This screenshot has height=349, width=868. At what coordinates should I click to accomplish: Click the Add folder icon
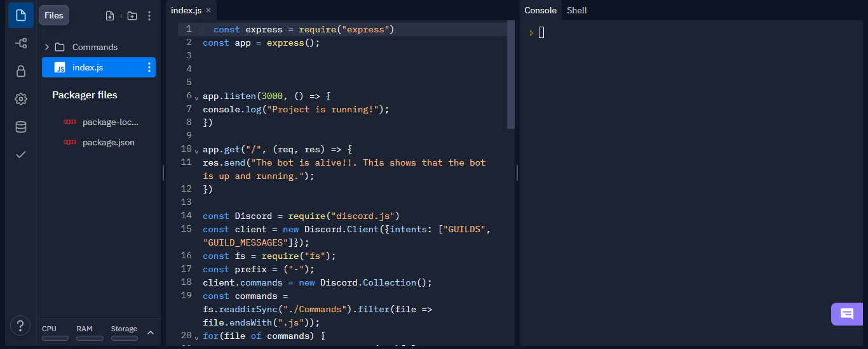[132, 16]
